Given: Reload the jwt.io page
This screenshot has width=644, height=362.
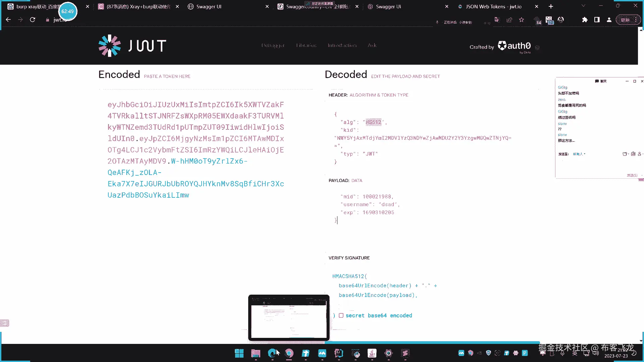Looking at the screenshot, I should [33, 20].
